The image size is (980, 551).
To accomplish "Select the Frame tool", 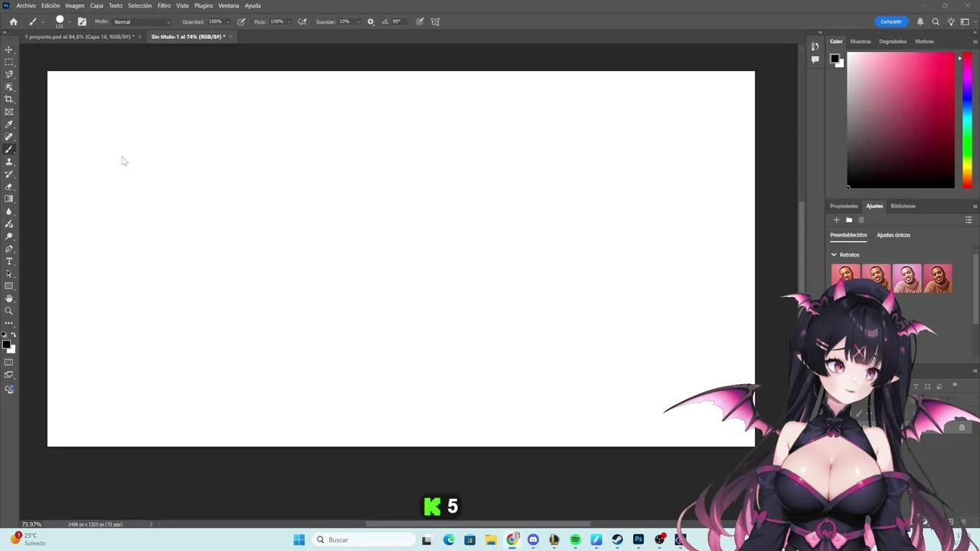I will click(x=9, y=112).
